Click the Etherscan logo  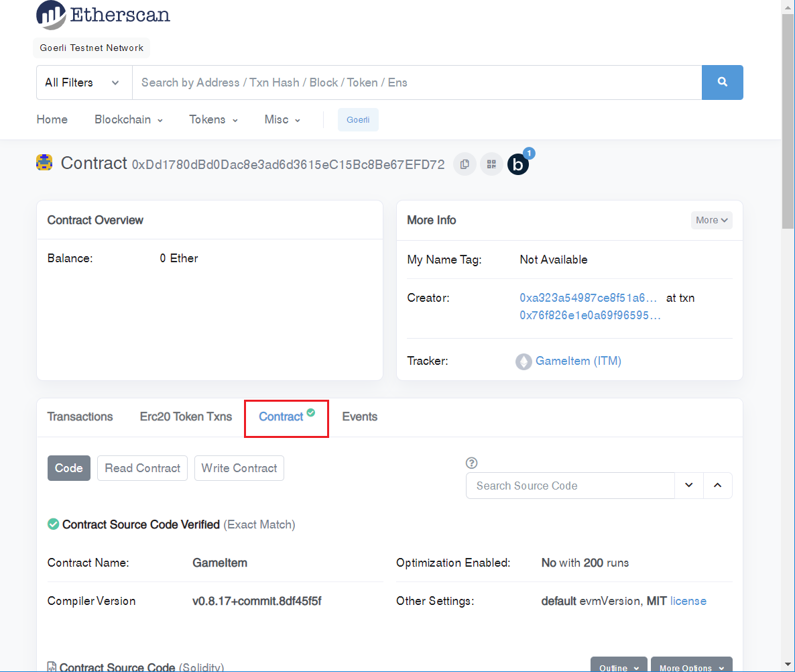coord(103,15)
